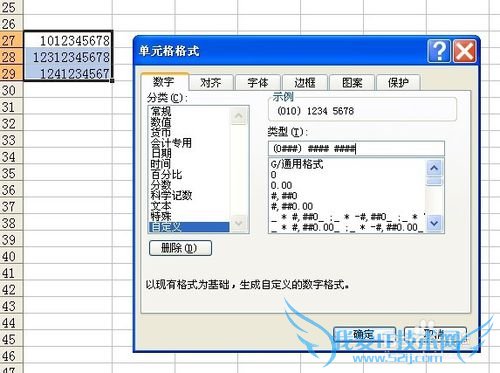
Task: Choose 科学记数 category
Action: [x=189, y=195]
